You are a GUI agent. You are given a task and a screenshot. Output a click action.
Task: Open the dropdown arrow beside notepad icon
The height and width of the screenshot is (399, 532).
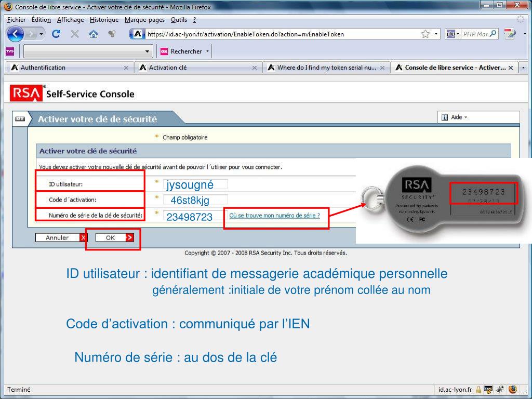pos(525,34)
